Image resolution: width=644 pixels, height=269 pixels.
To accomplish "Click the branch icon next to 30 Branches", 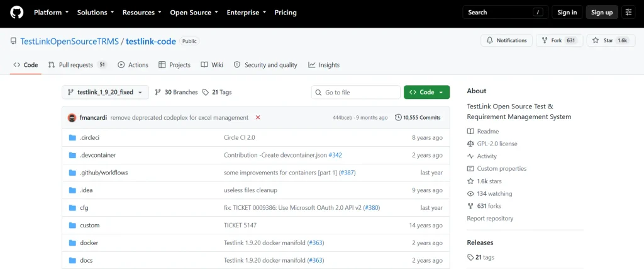I will coord(158,92).
